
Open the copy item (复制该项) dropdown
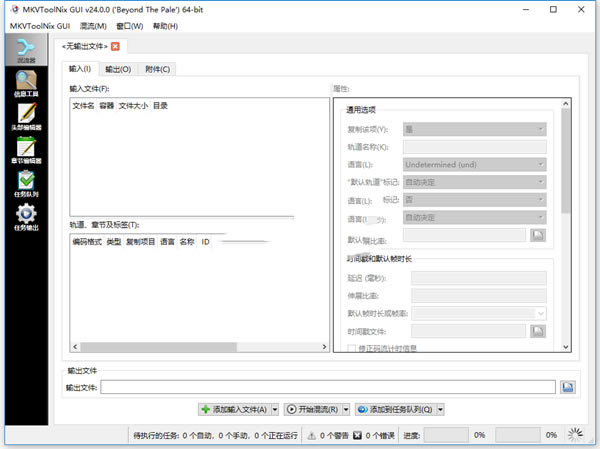(474, 128)
